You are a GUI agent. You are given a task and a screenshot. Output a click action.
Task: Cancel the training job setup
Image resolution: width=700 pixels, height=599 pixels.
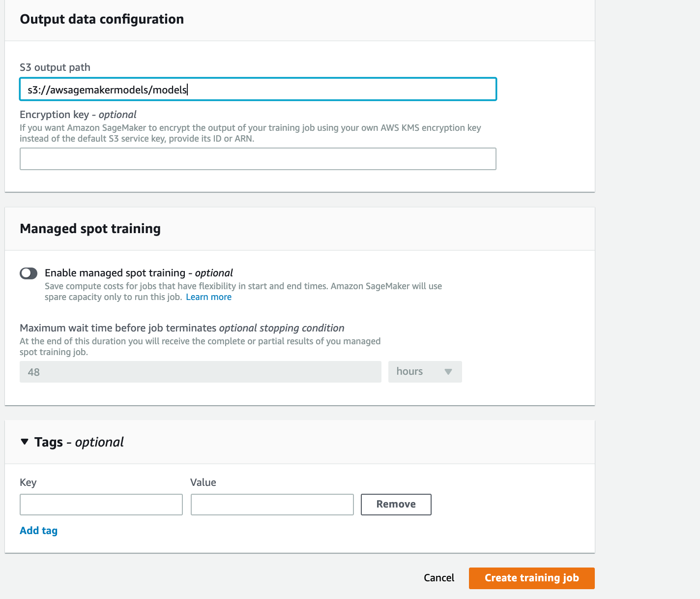click(438, 578)
